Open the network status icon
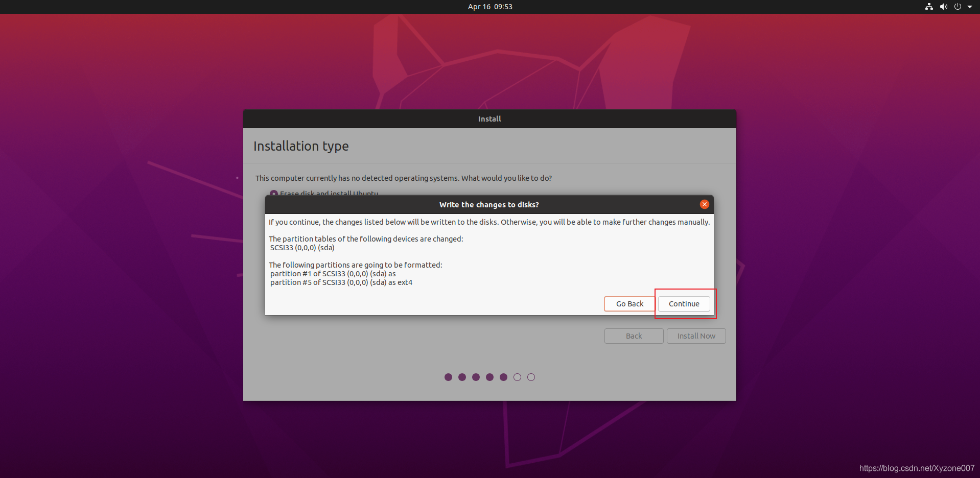This screenshot has width=980, height=478. pyautogui.click(x=929, y=7)
